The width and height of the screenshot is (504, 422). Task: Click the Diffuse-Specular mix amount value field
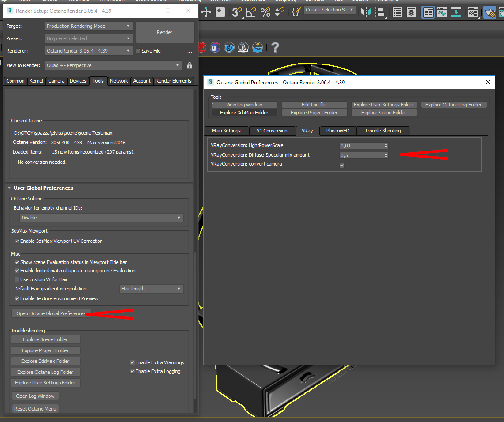[x=362, y=155]
